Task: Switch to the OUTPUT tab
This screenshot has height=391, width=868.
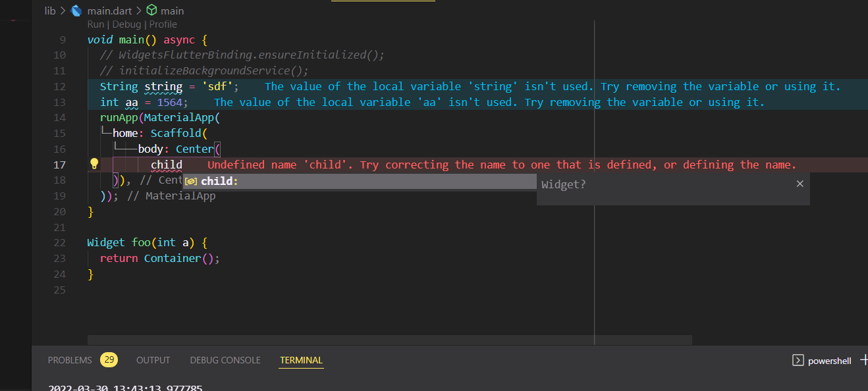Action: [153, 360]
